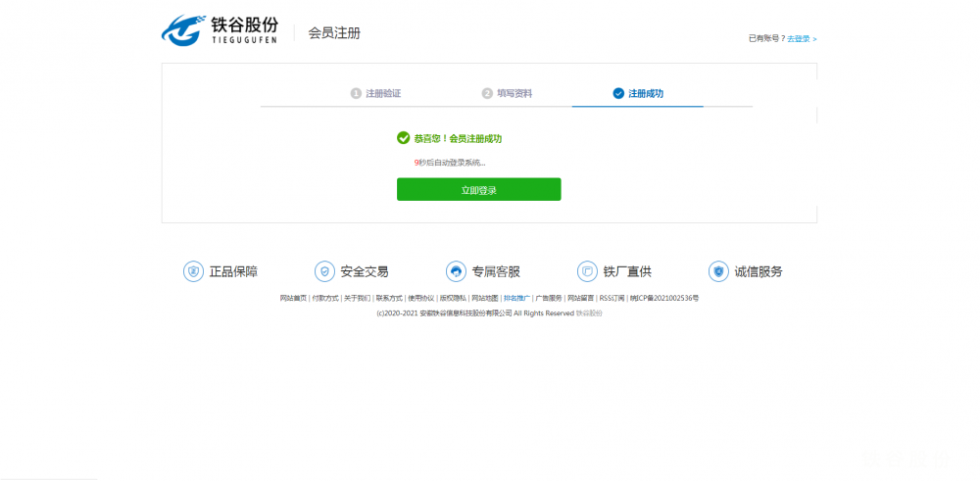Image resolution: width=980 pixels, height=481 pixels.
Task: Click the 正品保障 shield icon
Action: (x=193, y=271)
